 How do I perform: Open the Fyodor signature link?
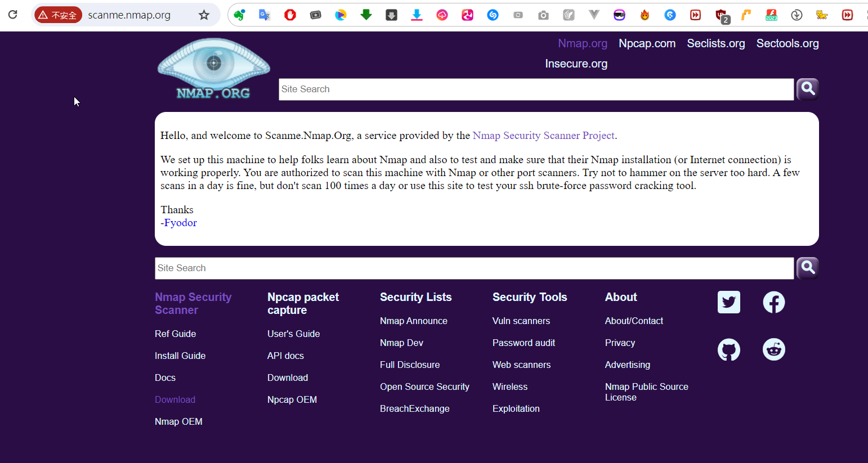click(x=181, y=223)
